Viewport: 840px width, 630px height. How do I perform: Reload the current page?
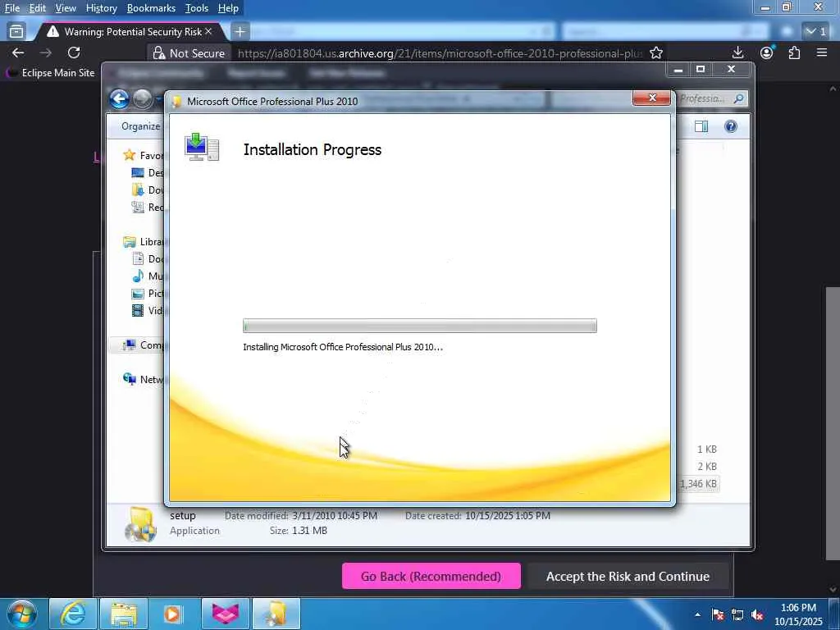[x=74, y=52]
